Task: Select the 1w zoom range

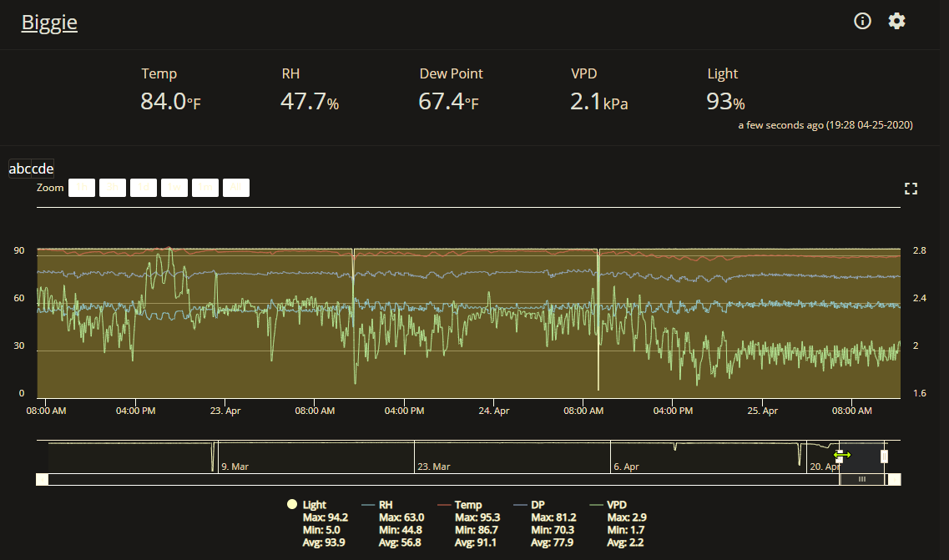Action: [174, 188]
